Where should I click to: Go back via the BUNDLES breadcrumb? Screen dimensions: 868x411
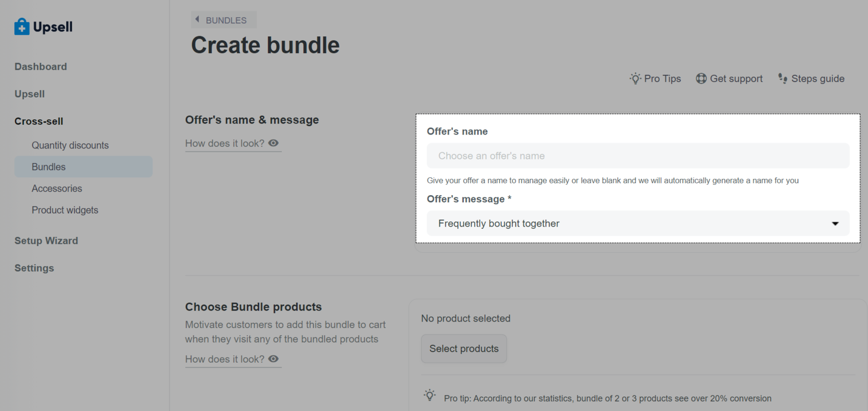(224, 20)
